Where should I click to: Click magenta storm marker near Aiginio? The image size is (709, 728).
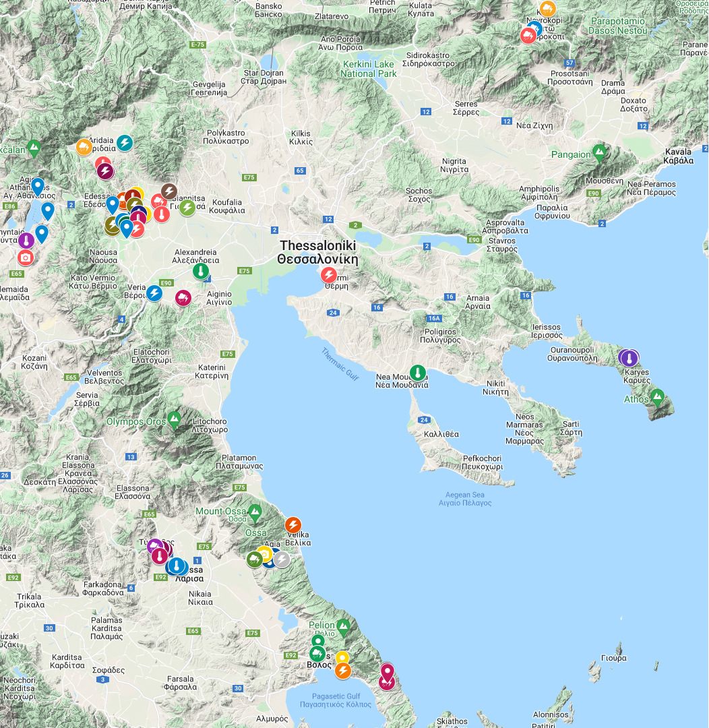pyautogui.click(x=183, y=298)
